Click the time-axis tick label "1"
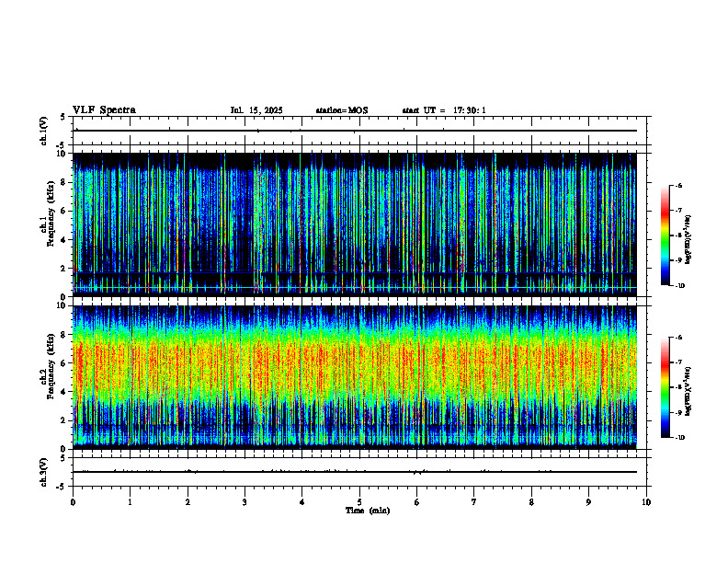 (130, 502)
